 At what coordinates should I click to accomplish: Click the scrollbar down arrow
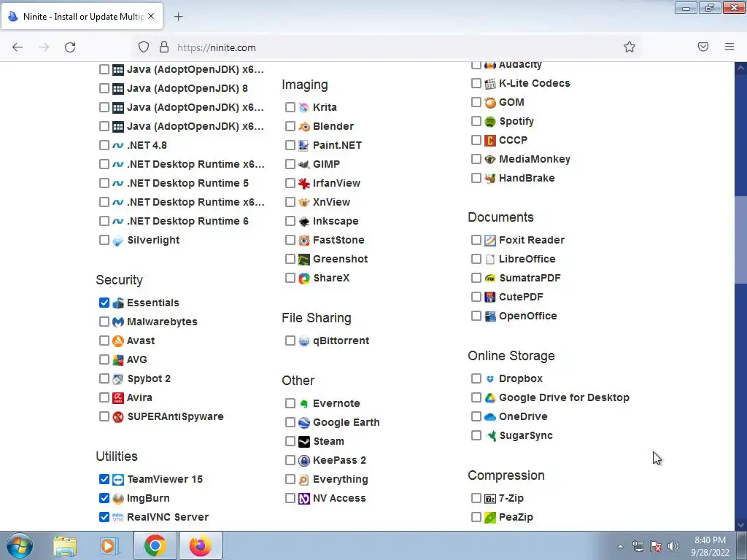(740, 525)
